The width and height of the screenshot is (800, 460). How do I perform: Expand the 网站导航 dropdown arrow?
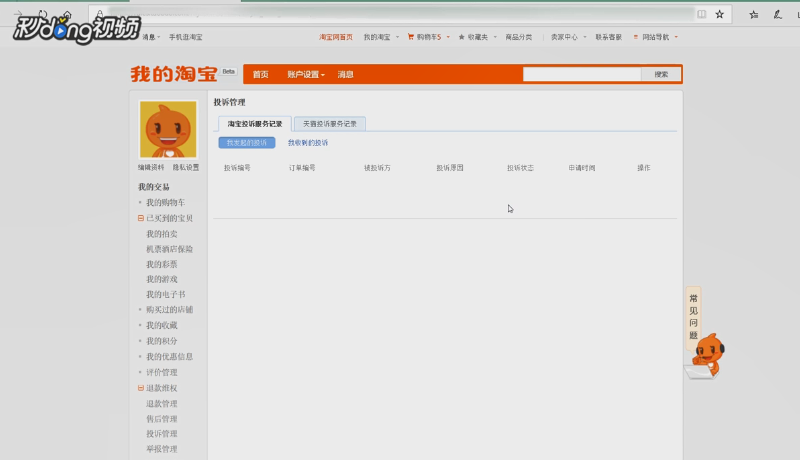[x=676, y=37]
